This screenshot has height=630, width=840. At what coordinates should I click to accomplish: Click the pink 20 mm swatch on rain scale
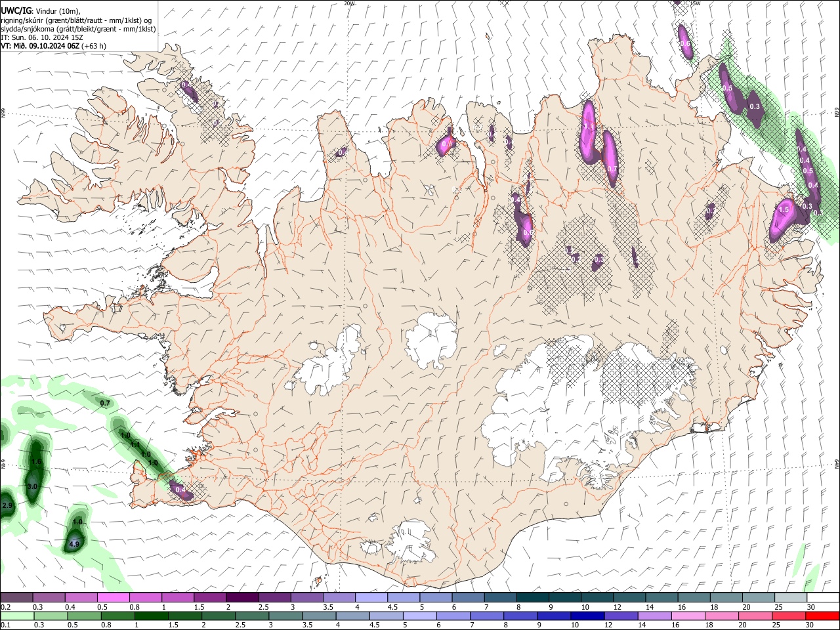(756, 616)
